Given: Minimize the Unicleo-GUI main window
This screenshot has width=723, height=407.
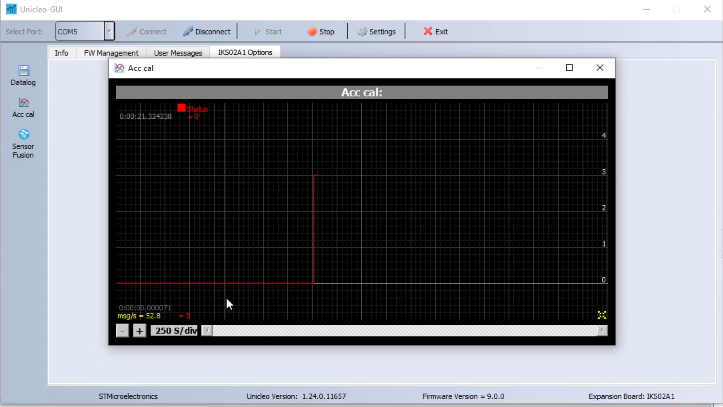Looking at the screenshot, I should 646,9.
